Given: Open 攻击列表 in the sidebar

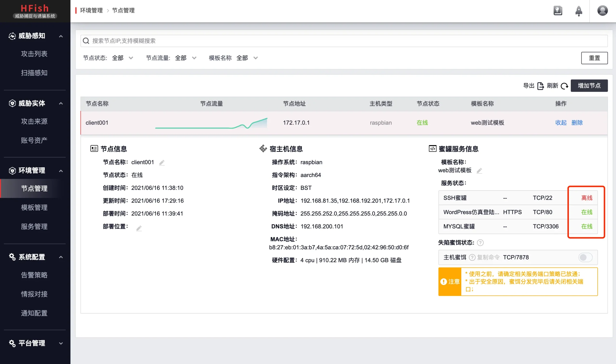Looking at the screenshot, I should pos(34,54).
